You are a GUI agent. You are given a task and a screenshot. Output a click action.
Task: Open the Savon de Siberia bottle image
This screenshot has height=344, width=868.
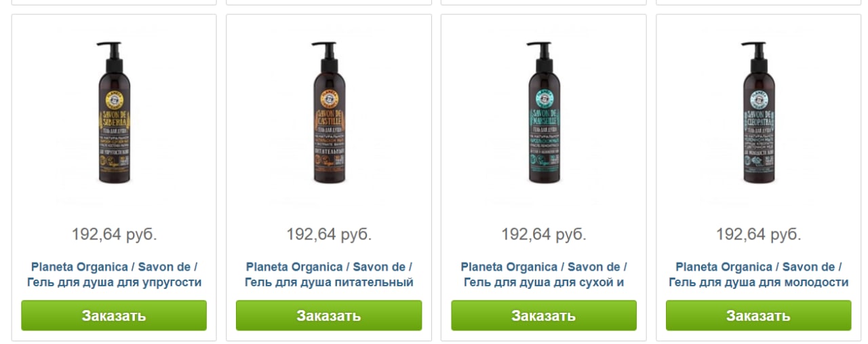tap(114, 113)
